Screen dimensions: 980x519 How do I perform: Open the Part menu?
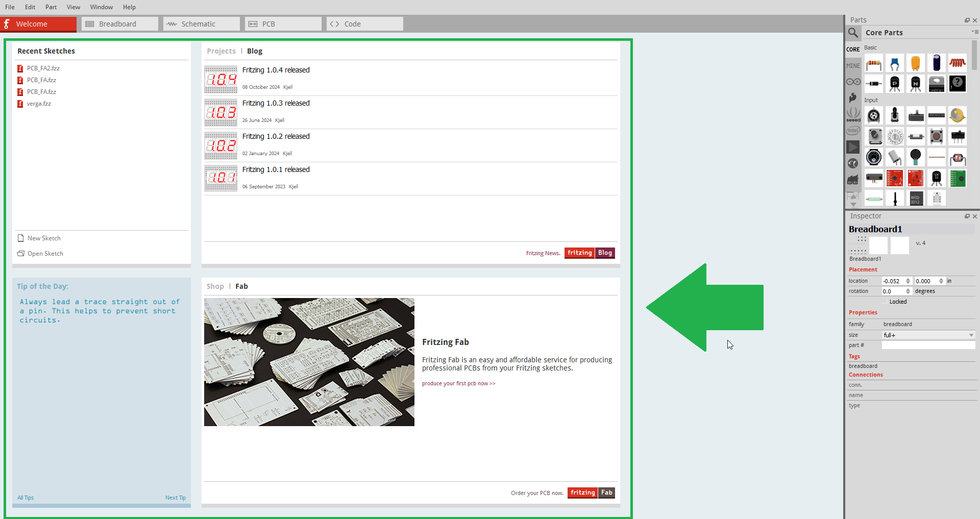[51, 7]
